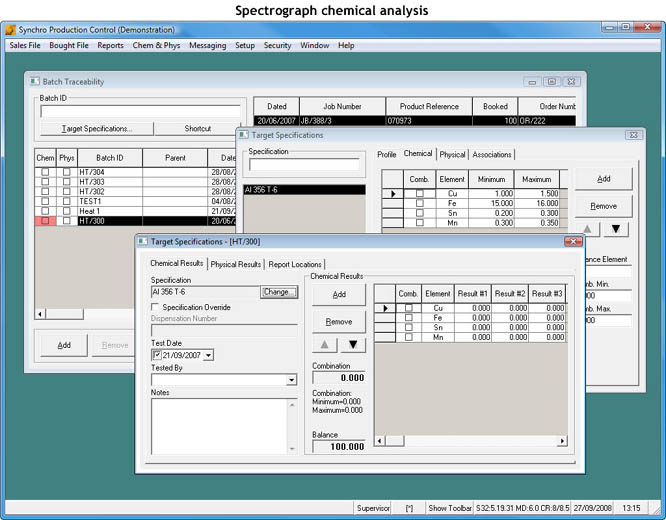Open the Chem & Phys menu
Image resolution: width=666 pixels, height=520 pixels.
pyautogui.click(x=156, y=45)
